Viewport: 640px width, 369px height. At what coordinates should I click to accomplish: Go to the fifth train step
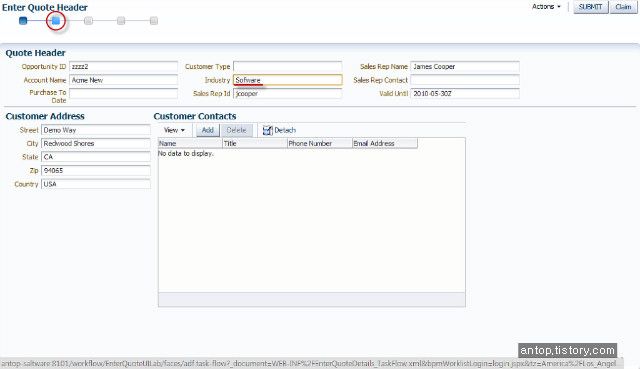coord(153,21)
